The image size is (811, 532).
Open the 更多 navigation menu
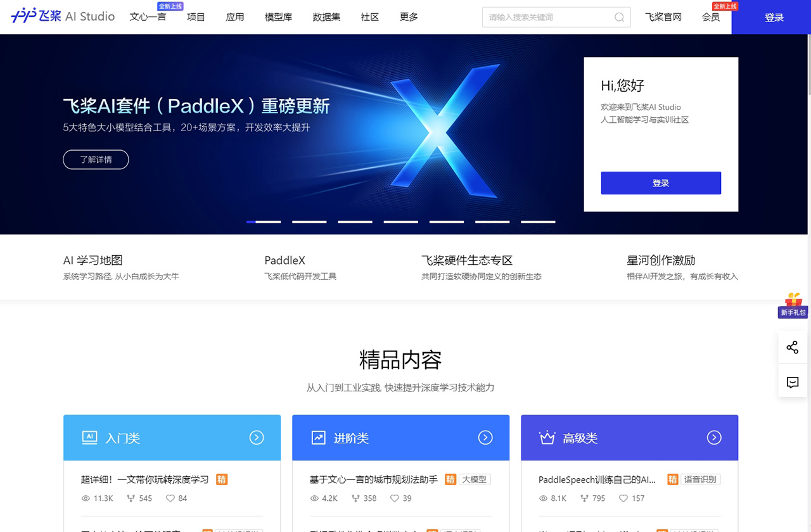coord(409,17)
